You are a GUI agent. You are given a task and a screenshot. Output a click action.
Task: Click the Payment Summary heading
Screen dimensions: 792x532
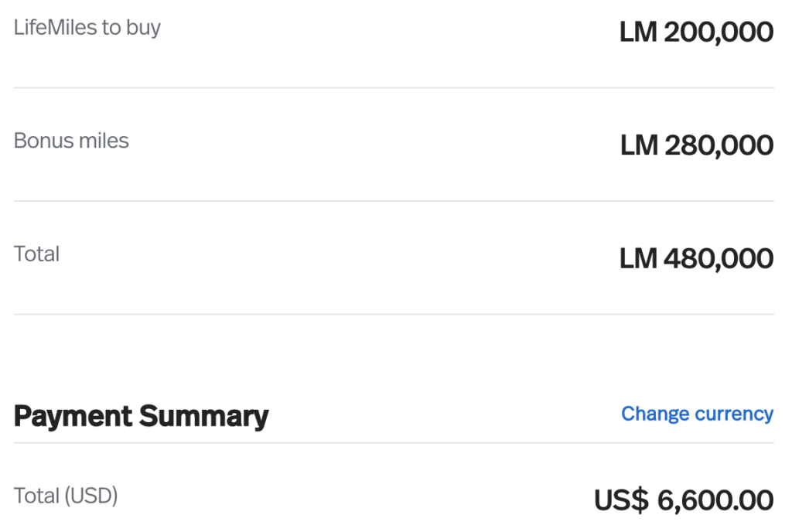tap(141, 417)
